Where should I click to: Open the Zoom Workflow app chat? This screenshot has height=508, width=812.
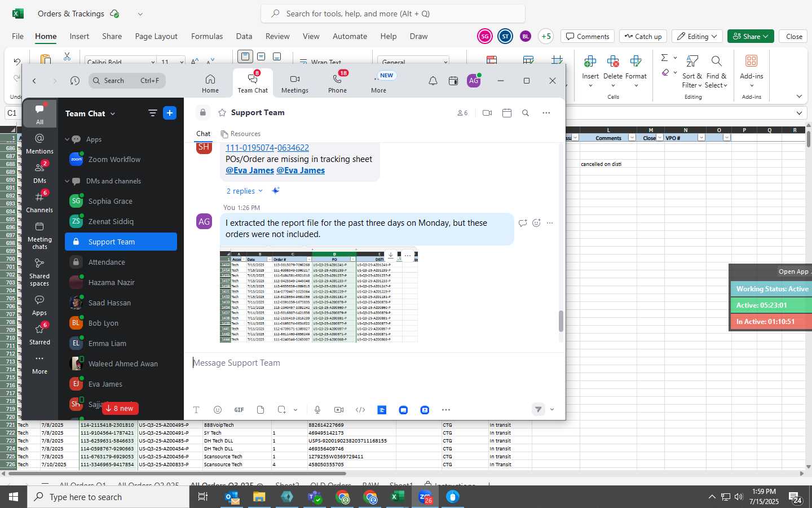(x=121, y=160)
